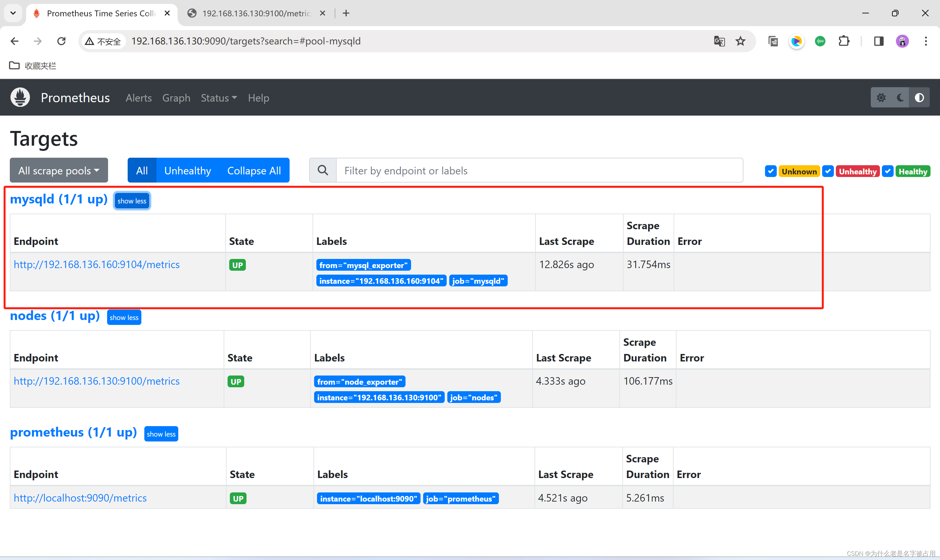
Task: Open http://192.168.136.130:9100/metrics endpoint link
Action: [x=97, y=381]
